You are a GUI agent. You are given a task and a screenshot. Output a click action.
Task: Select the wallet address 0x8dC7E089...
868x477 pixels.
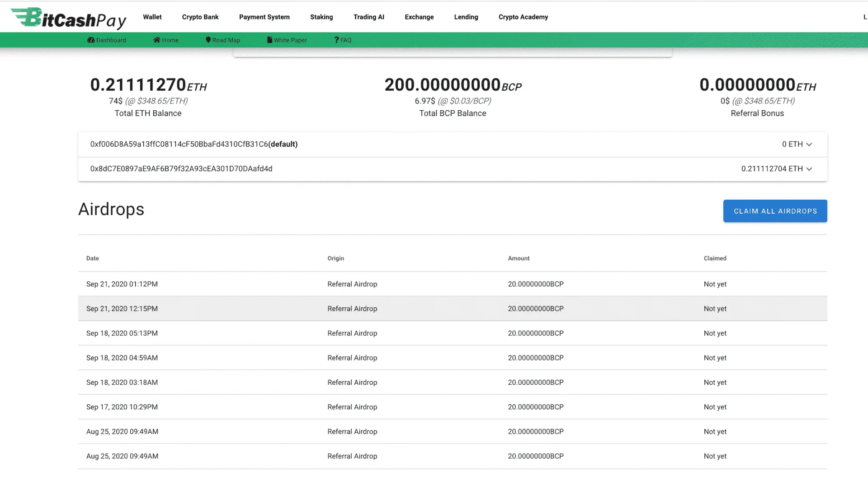181,168
